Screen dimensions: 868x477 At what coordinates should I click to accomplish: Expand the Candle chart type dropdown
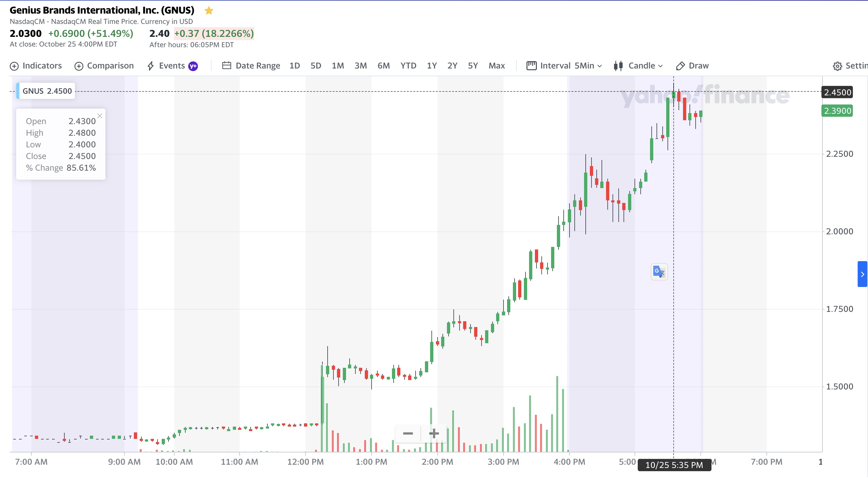[638, 66]
